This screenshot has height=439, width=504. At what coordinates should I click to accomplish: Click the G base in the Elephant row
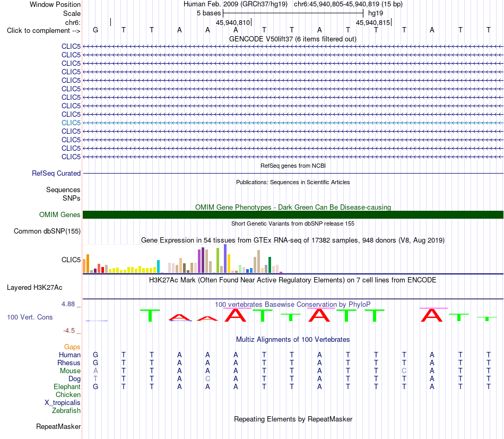click(95, 386)
